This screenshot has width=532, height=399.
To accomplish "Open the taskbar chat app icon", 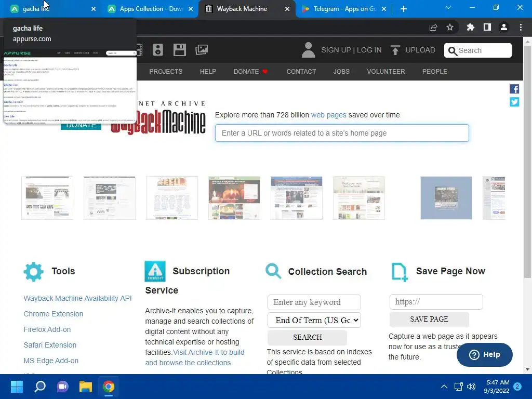I will tap(62, 387).
